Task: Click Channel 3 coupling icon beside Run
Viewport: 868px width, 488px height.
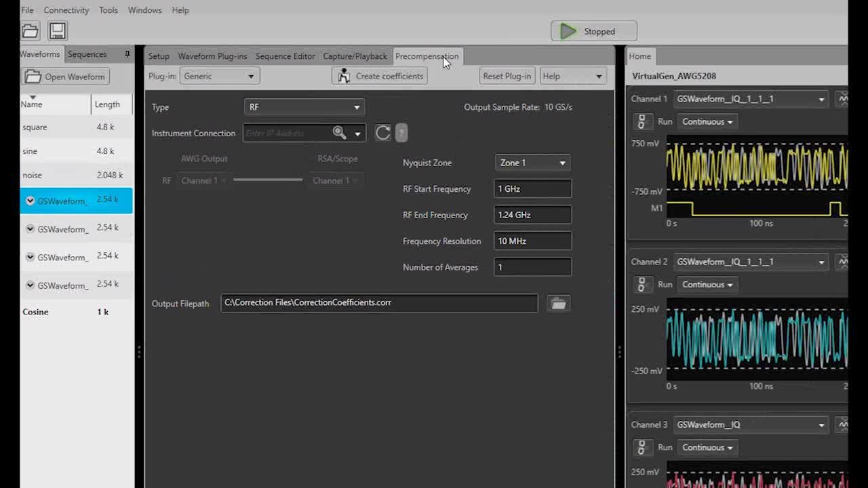Action: (x=642, y=447)
